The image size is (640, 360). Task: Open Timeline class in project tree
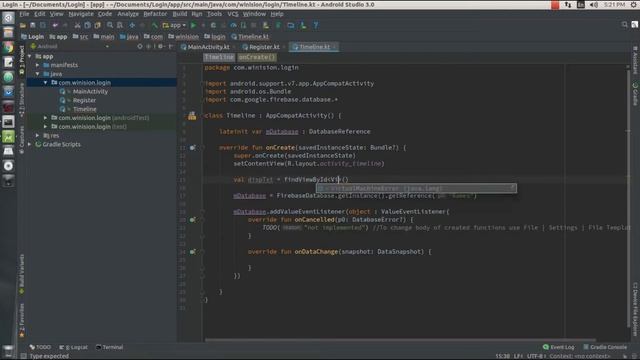(x=84, y=109)
